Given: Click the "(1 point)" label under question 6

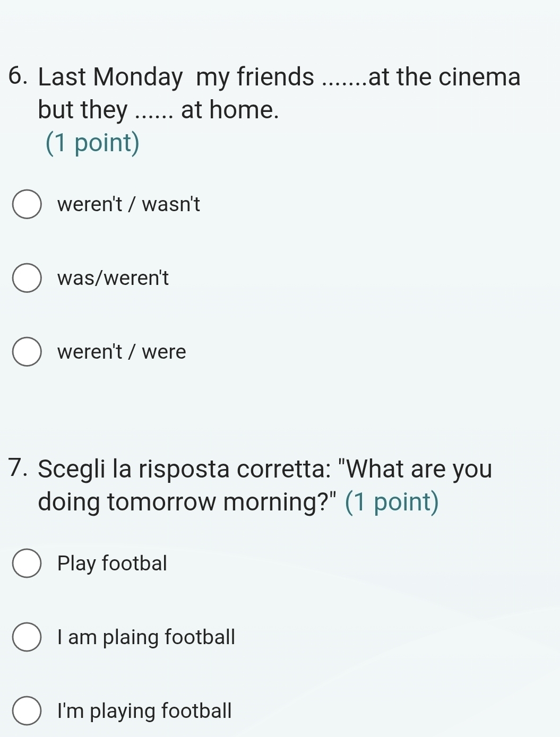Looking at the screenshot, I should coord(93,143).
